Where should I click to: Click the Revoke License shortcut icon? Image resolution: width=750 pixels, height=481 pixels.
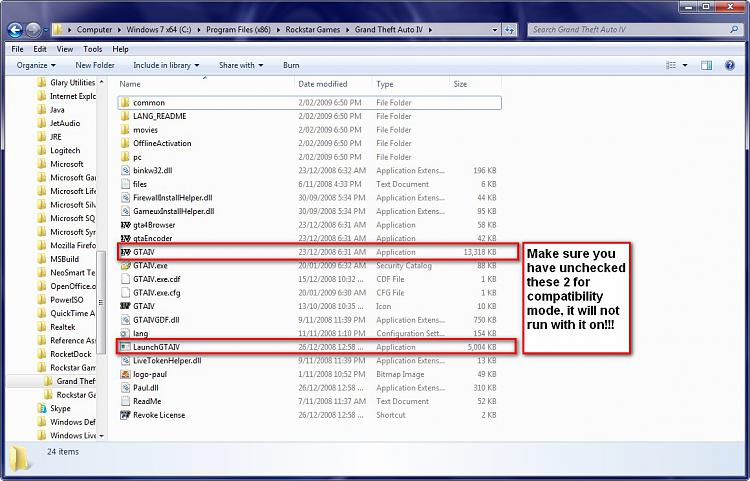coord(125,415)
